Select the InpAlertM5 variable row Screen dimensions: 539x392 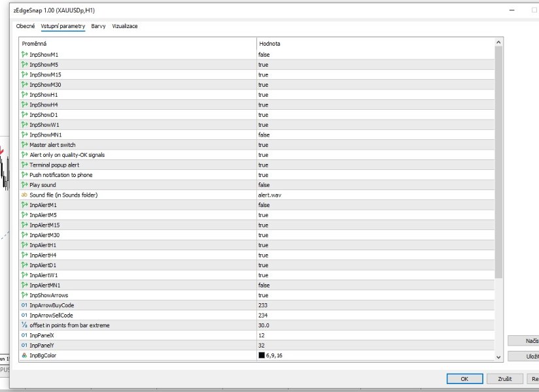(257, 215)
